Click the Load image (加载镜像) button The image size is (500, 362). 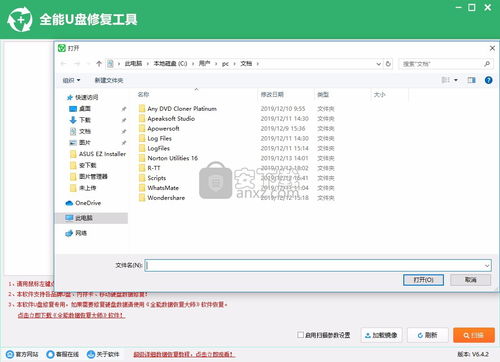pyautogui.click(x=381, y=335)
